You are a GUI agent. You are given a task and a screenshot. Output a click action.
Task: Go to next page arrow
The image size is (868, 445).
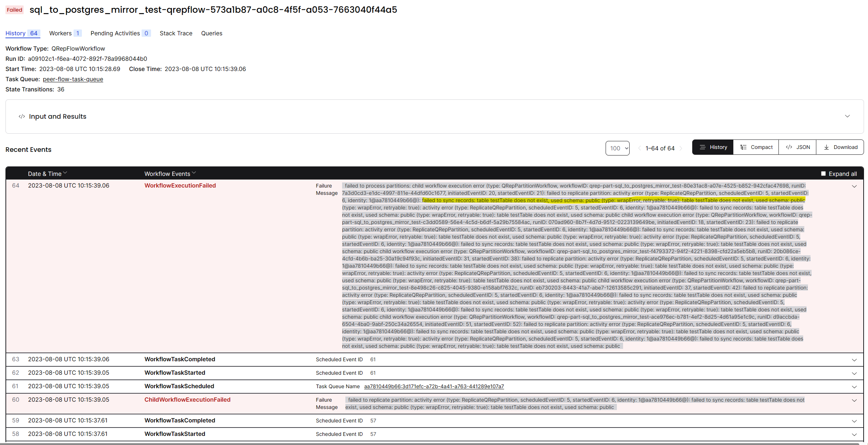coord(681,148)
